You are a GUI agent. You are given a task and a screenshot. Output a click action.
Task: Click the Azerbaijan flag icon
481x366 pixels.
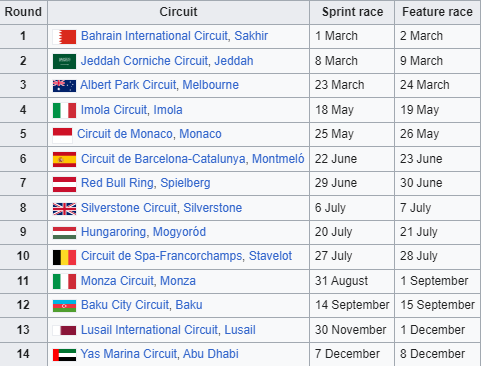(x=64, y=306)
